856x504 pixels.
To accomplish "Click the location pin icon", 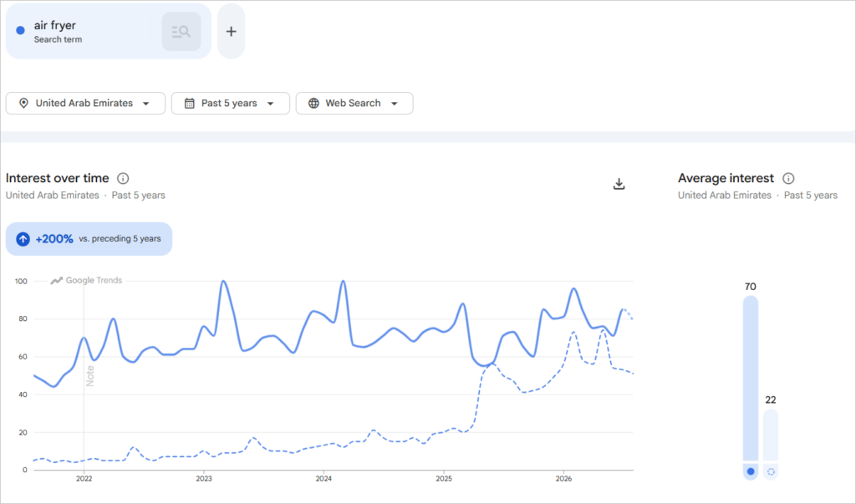I will (23, 103).
